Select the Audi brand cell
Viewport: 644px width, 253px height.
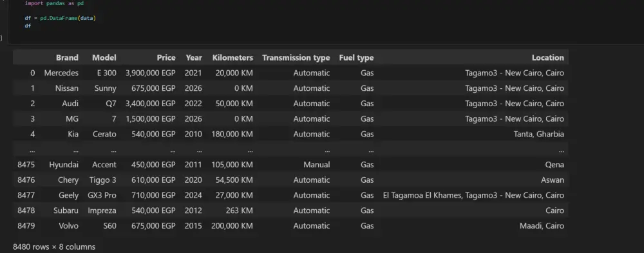[x=70, y=104]
